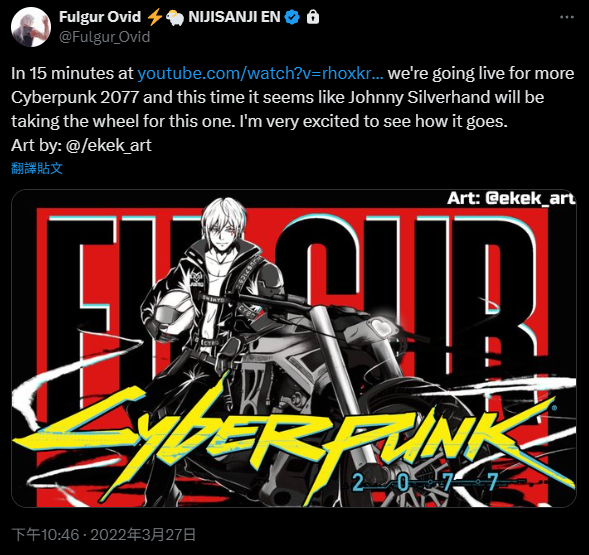This screenshot has width=589, height=555.
Task: Click the blue verified badge icon
Action: [292, 17]
